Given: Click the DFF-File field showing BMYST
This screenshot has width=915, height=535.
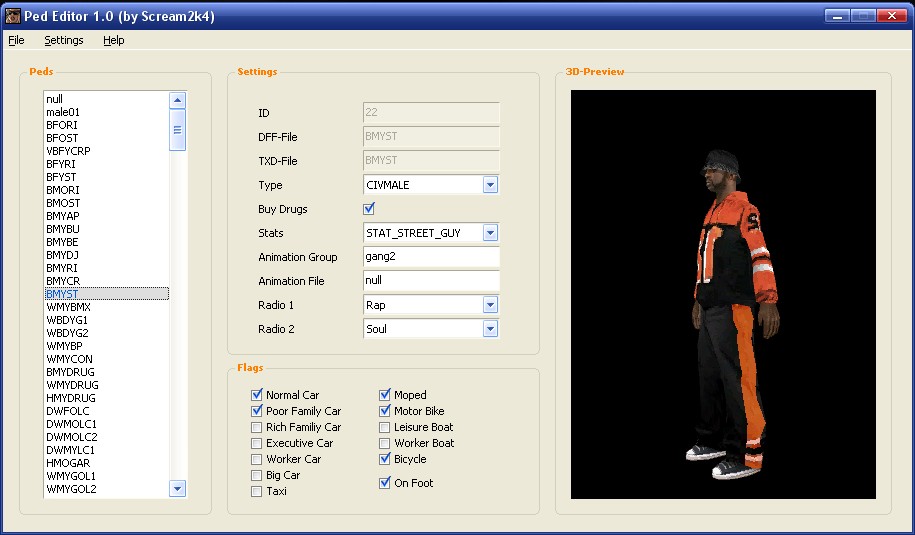Looking at the screenshot, I should pyautogui.click(x=431, y=137).
